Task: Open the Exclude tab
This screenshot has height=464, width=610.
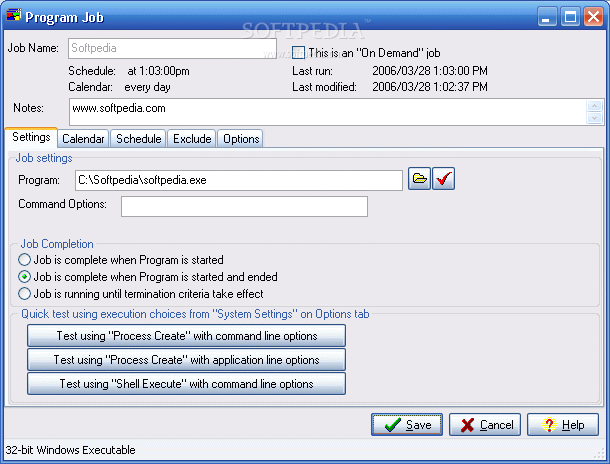Action: (192, 139)
